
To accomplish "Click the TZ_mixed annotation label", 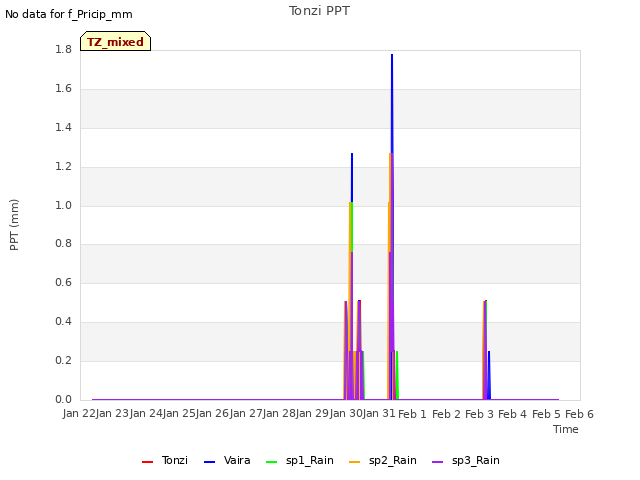I will (116, 41).
